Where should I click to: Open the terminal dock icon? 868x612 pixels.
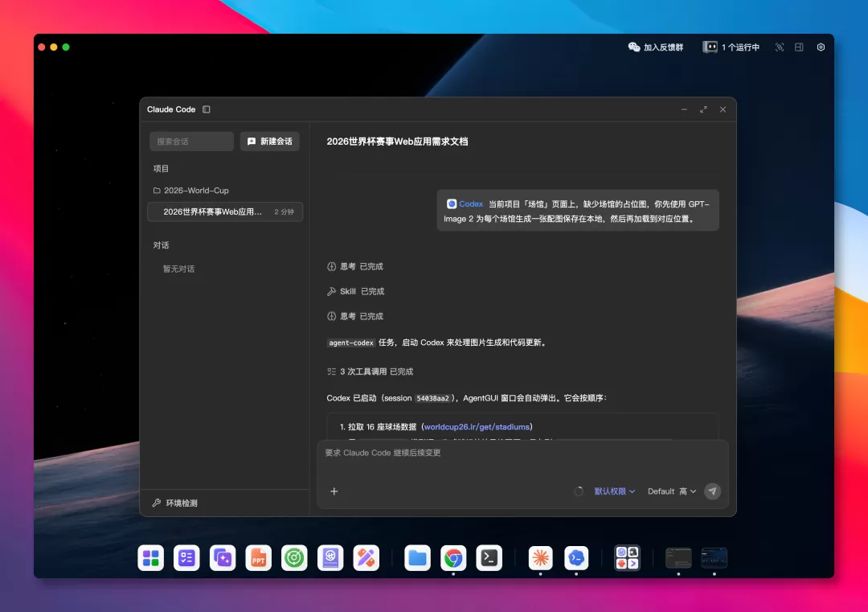[x=489, y=558]
